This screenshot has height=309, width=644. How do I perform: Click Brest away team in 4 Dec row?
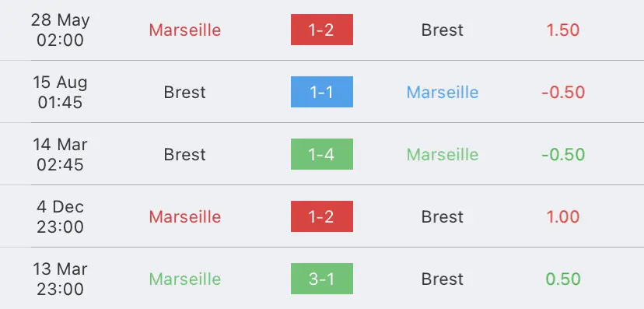(x=443, y=216)
